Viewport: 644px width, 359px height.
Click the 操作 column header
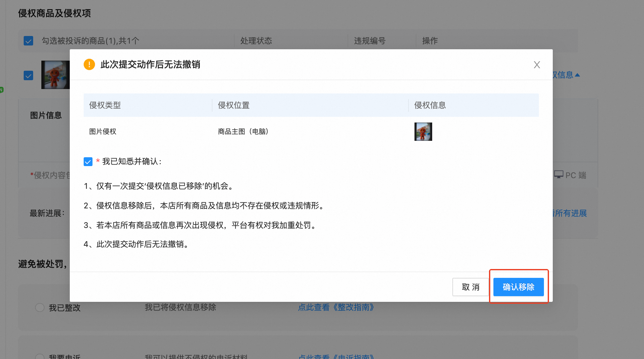430,41
